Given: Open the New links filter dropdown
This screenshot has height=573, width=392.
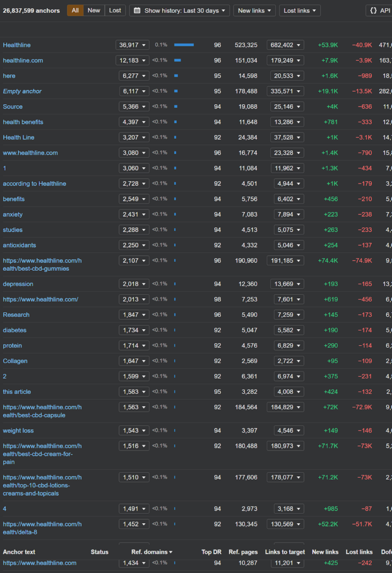Looking at the screenshot, I should click(254, 11).
